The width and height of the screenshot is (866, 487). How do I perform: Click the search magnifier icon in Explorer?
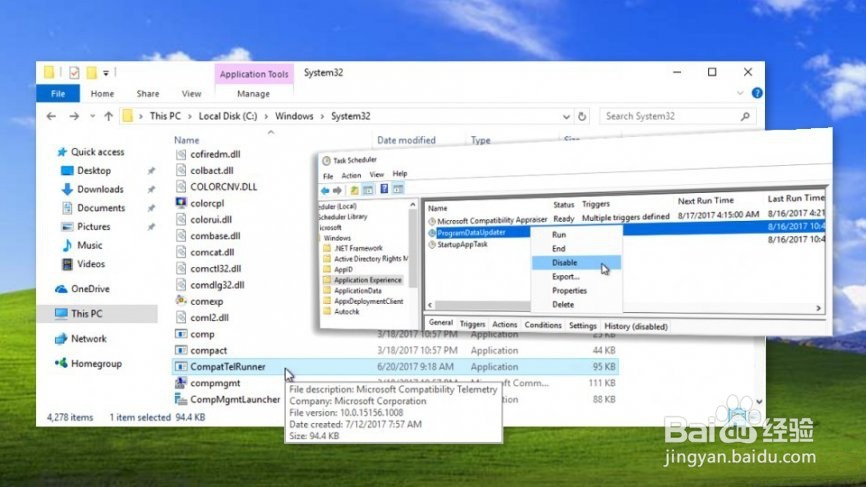[x=745, y=116]
